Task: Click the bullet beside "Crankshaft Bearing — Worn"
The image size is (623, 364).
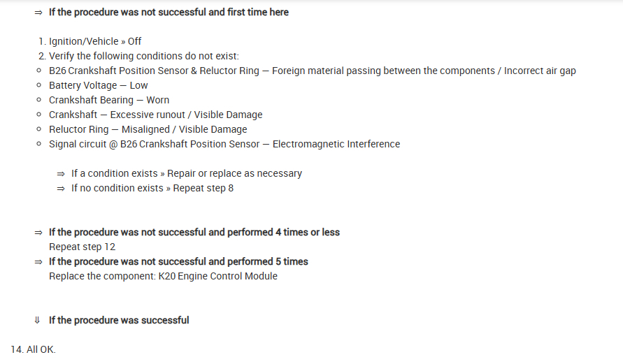Action: coord(38,101)
